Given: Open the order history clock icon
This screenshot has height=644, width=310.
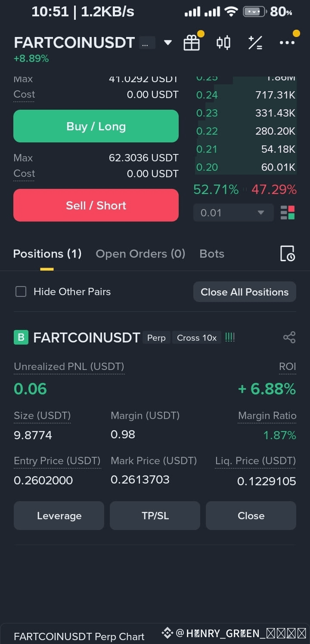Looking at the screenshot, I should point(287,254).
